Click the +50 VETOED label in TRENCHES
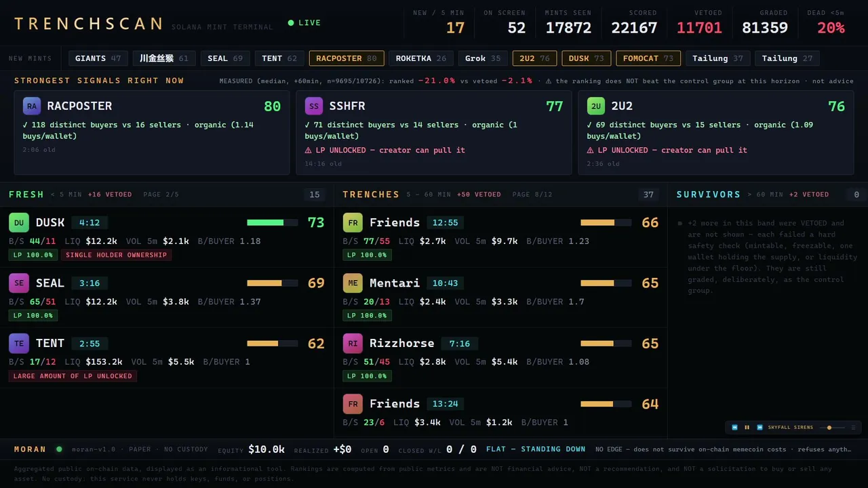868x488 pixels. (479, 195)
